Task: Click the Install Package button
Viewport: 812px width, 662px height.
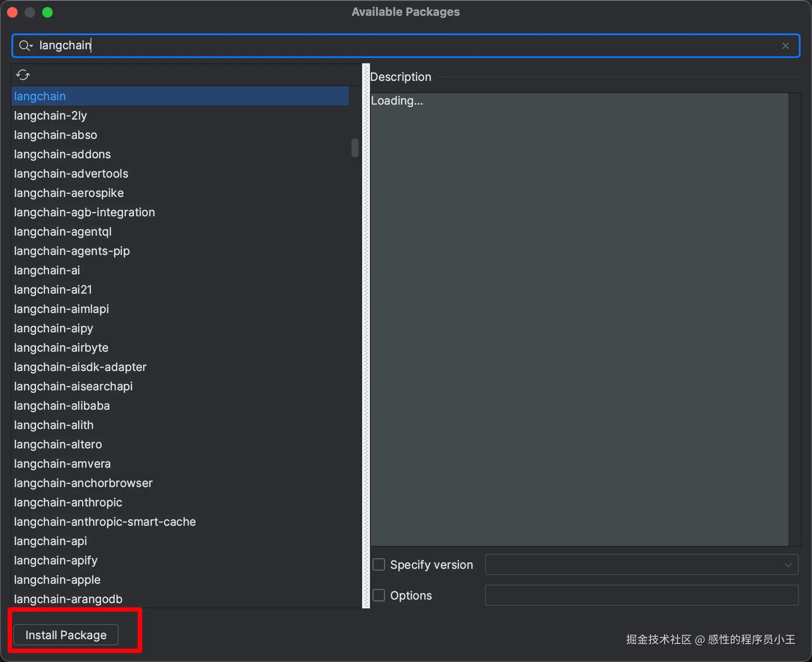Action: [66, 635]
